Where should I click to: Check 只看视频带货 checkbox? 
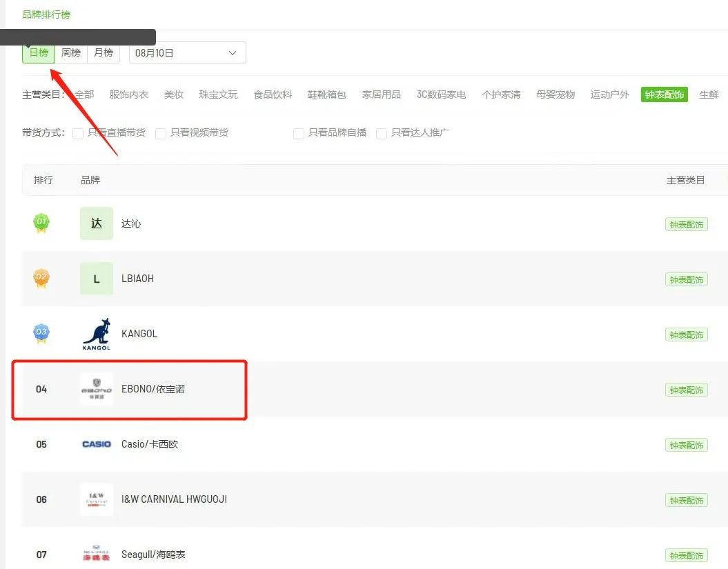point(161,134)
